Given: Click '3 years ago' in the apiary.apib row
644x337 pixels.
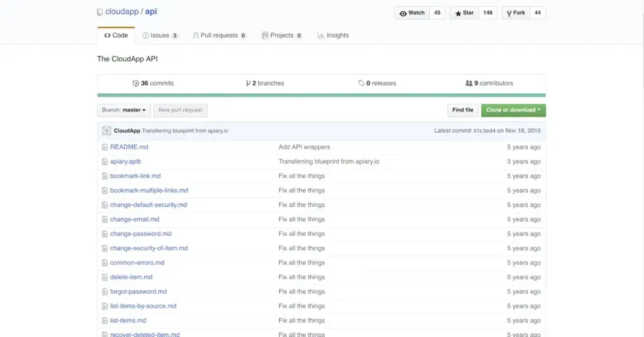Looking at the screenshot, I should tap(524, 162).
